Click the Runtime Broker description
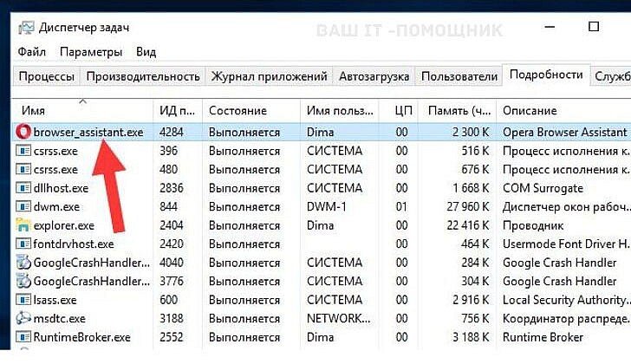 click(543, 337)
